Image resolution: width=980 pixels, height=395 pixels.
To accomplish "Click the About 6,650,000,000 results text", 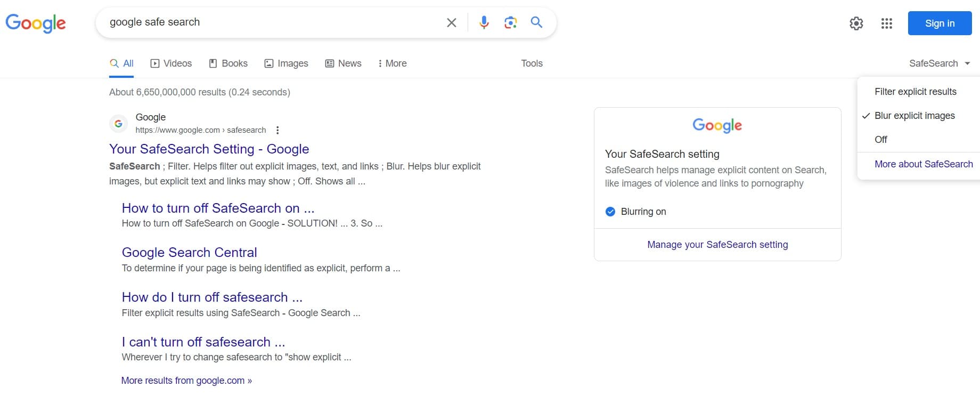I will pos(200,92).
